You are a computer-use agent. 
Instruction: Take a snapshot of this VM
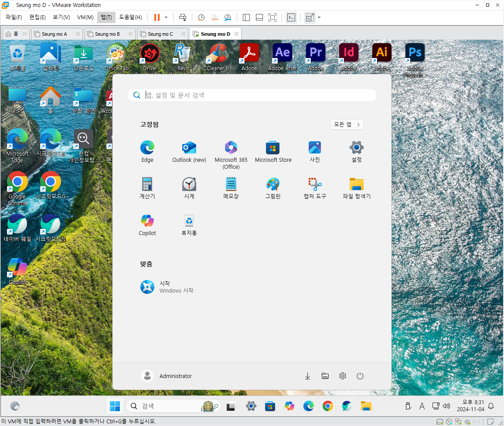201,17
